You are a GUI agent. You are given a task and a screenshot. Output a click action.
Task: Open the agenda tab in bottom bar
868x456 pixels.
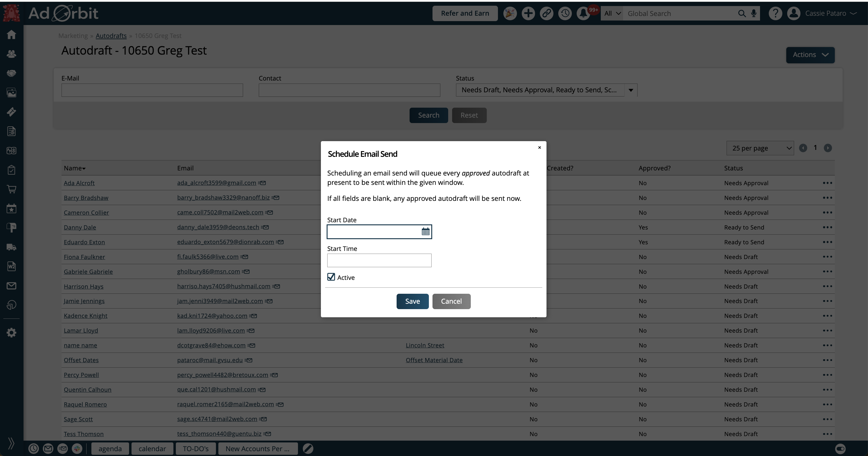click(110, 448)
